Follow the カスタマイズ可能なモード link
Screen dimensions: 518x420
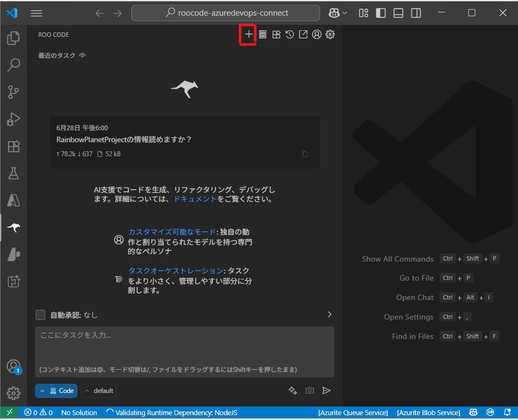[172, 232]
